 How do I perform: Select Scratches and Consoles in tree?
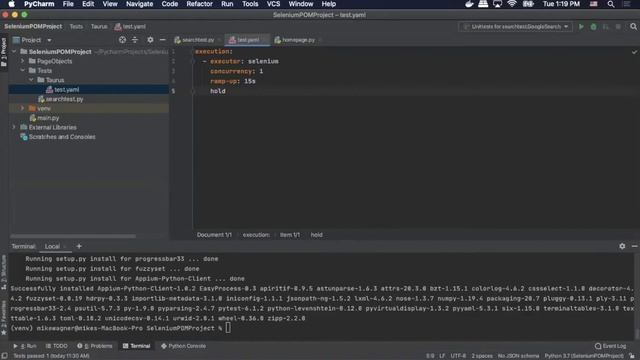pos(62,137)
